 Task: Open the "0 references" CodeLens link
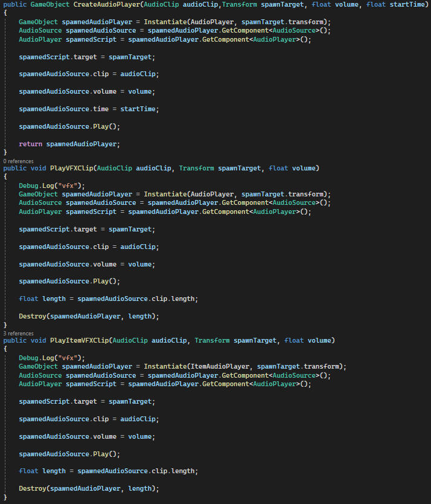[18, 161]
